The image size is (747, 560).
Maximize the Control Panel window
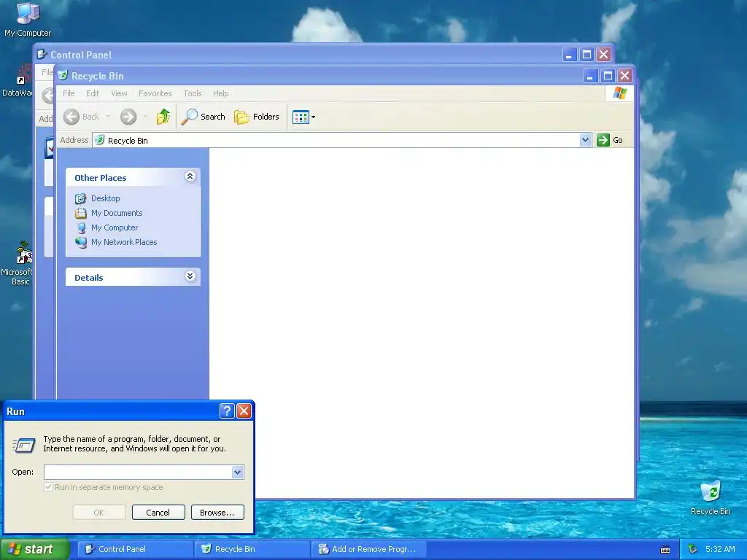click(587, 54)
